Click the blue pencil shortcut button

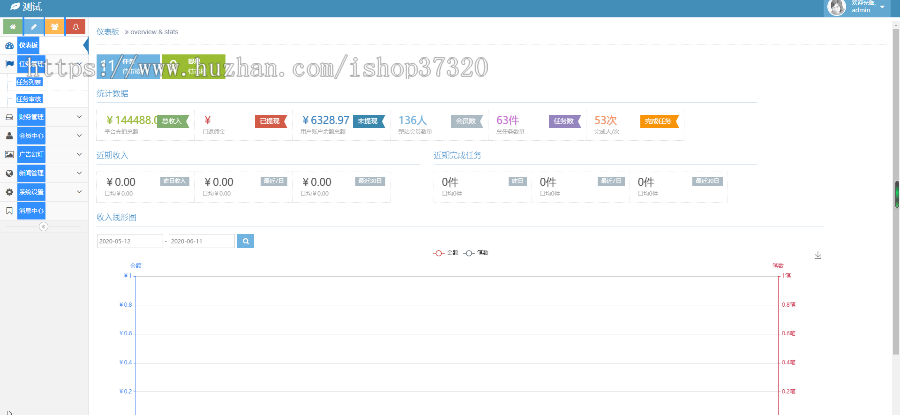34,26
